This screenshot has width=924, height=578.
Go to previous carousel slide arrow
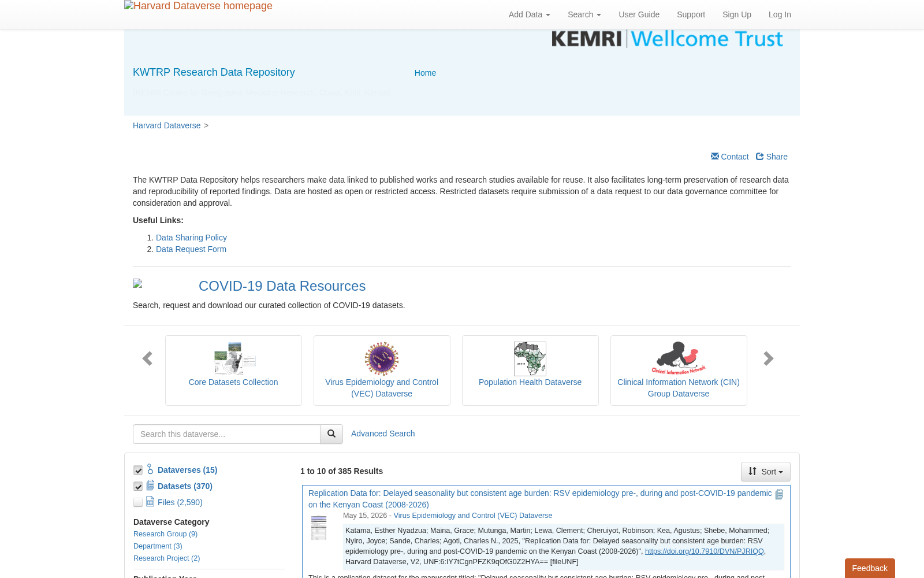147,359
